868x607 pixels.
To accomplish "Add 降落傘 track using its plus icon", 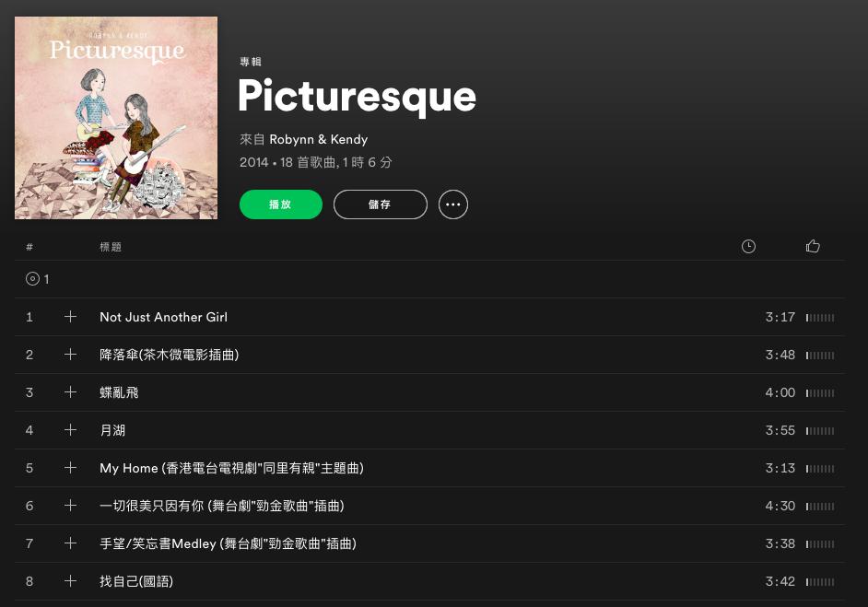I will 70,354.
